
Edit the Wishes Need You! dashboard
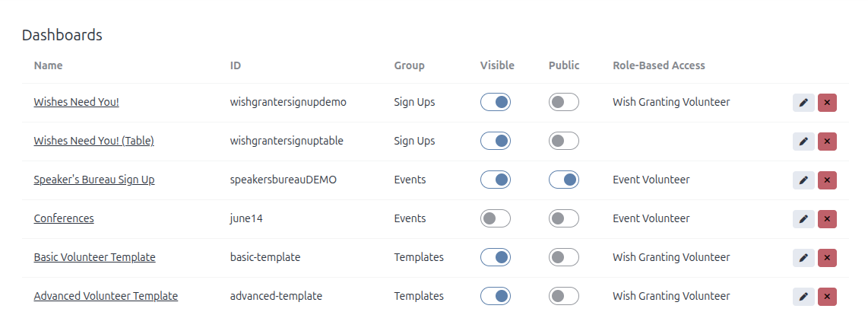pyautogui.click(x=803, y=103)
